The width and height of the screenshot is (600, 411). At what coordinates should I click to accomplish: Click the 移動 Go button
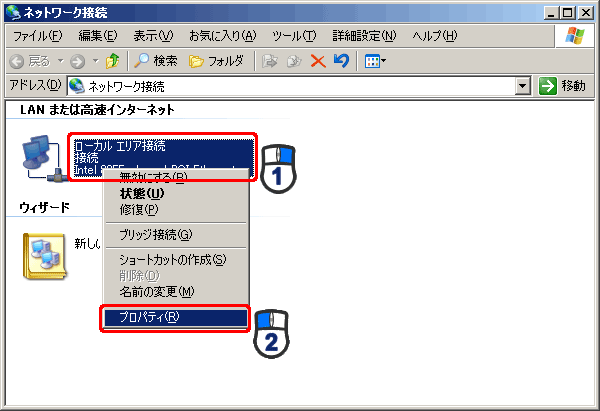click(x=562, y=86)
